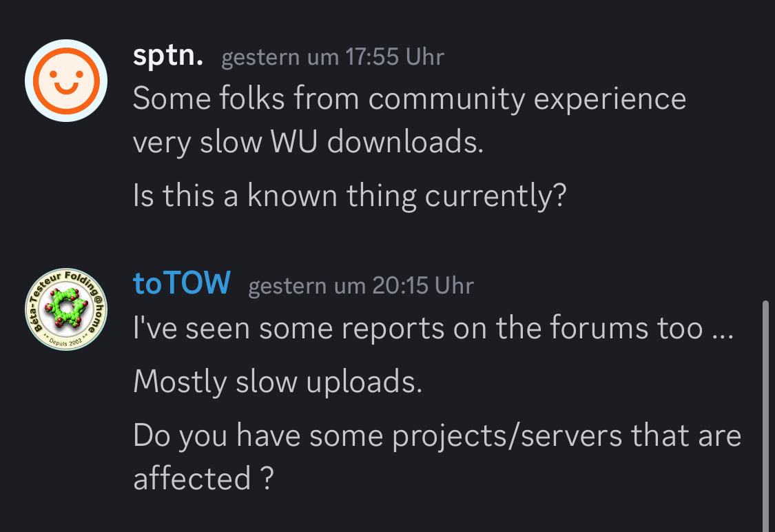
Task: Click "gestern" in the sptn. timestamp
Action: (260, 59)
